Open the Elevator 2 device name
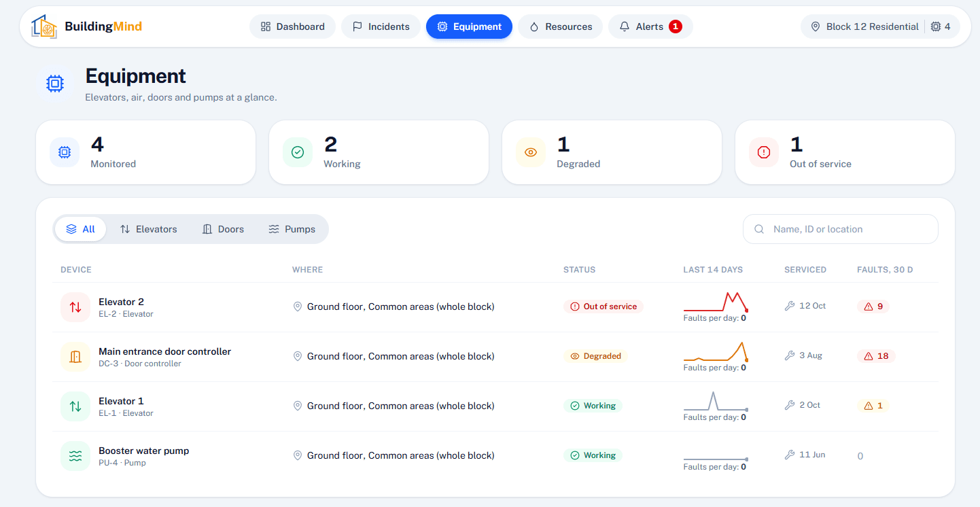The height and width of the screenshot is (507, 980). point(121,302)
